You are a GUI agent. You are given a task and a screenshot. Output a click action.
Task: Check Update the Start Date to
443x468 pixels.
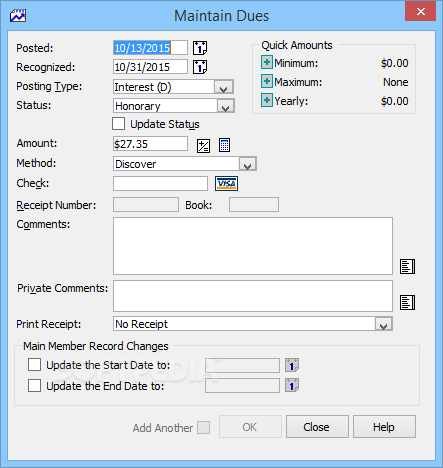pos(35,365)
